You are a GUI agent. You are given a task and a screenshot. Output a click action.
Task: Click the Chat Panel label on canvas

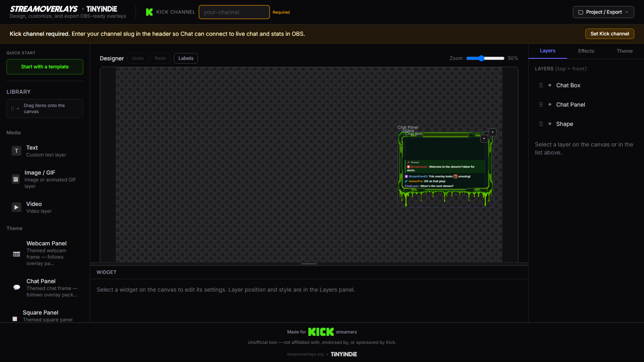(x=408, y=127)
